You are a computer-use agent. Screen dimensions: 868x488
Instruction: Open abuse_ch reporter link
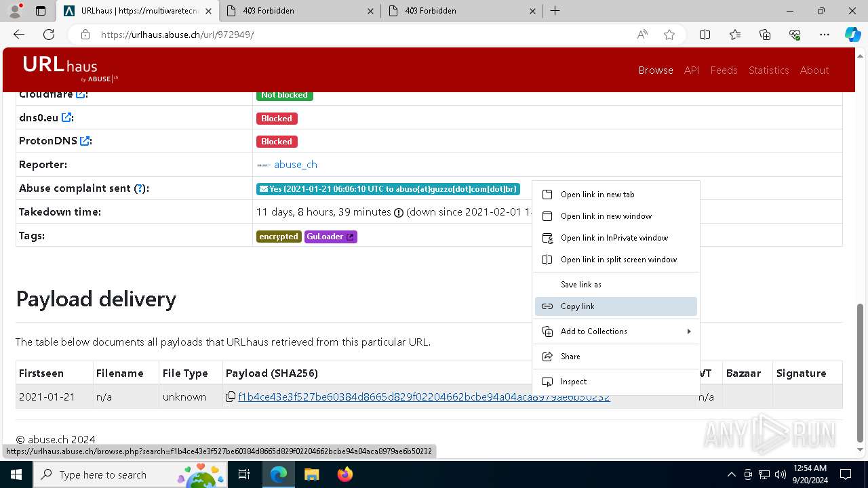click(x=296, y=165)
